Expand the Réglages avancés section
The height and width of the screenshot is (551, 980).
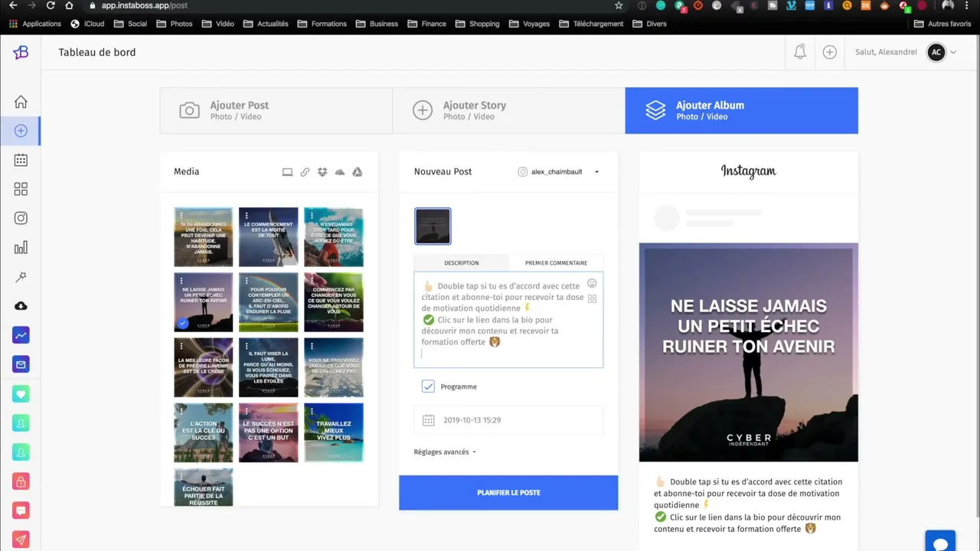pyautogui.click(x=444, y=452)
